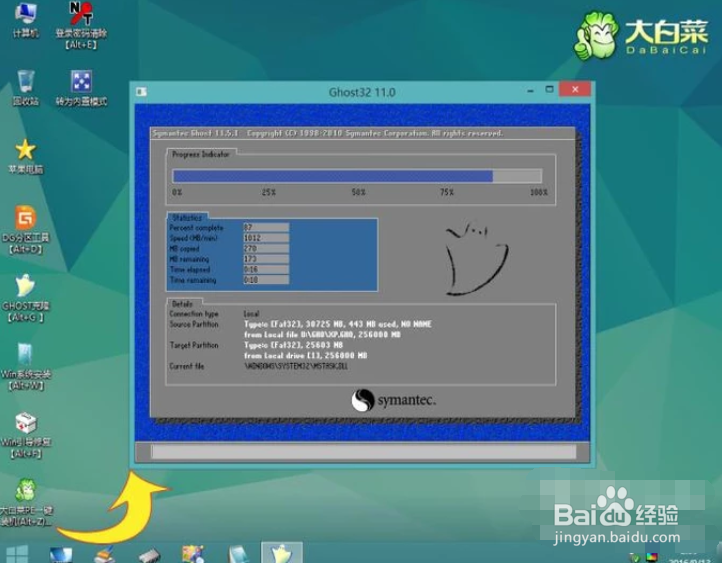
Task: Click the Ghost32 11.0 title text
Action: [362, 93]
